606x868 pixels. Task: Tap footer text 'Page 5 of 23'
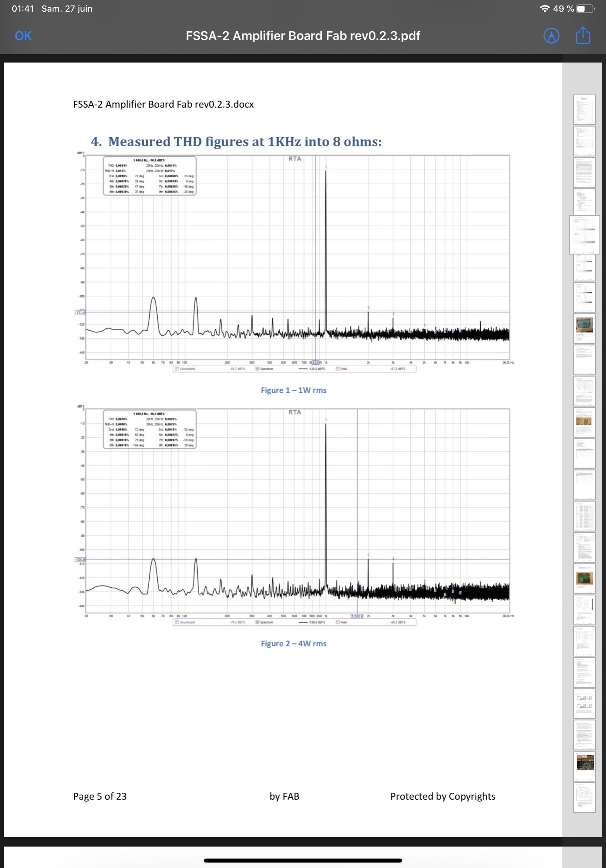pos(100,796)
